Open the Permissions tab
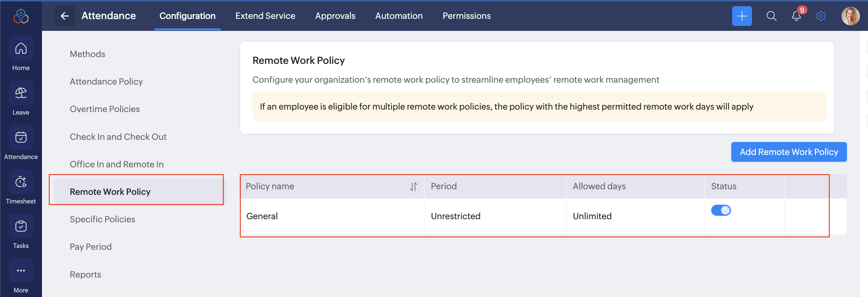 coord(466,16)
